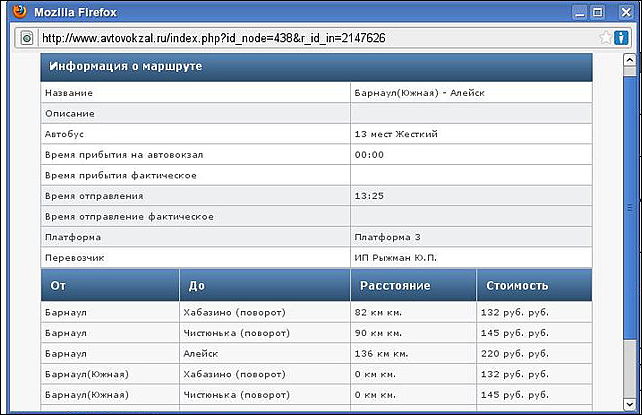Click the 'От' column header
This screenshot has height=415, width=642.
pyautogui.click(x=58, y=285)
